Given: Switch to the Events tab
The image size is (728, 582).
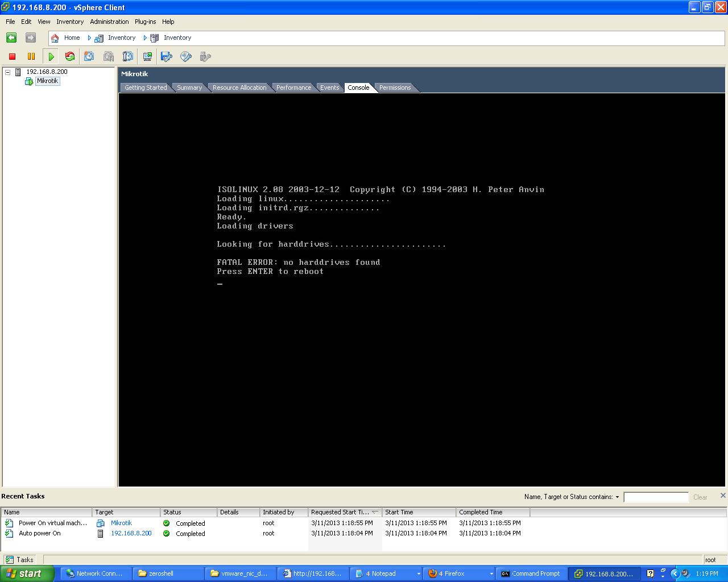Looking at the screenshot, I should [x=329, y=88].
